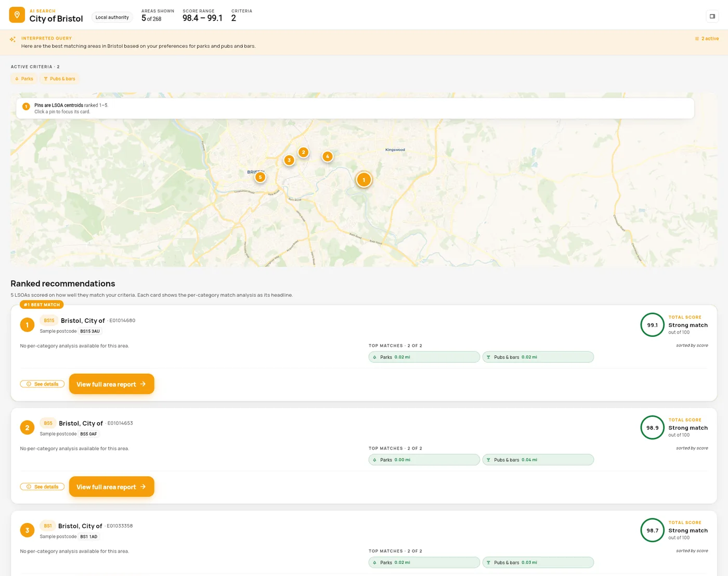The width and height of the screenshot is (728, 576).
Task: Click the BS1 postcode district tag
Action: coord(48,526)
